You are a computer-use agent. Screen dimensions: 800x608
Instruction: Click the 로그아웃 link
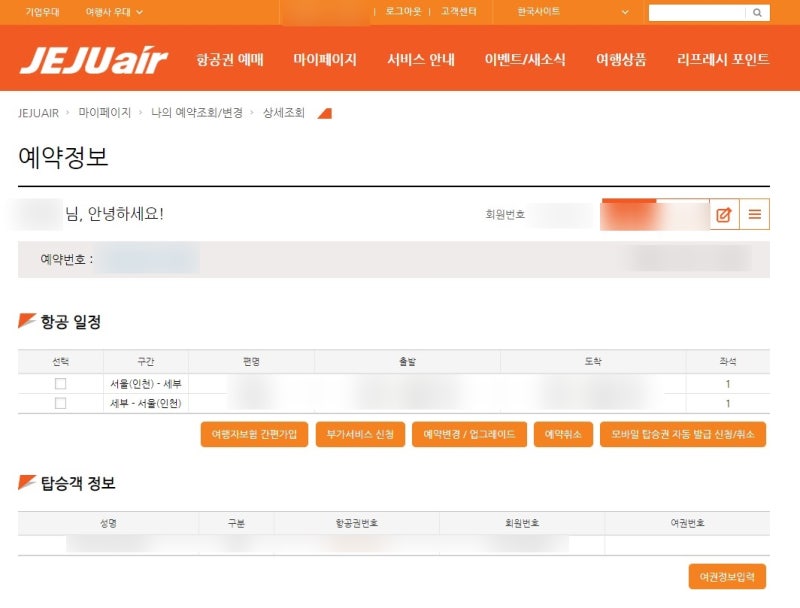pyautogui.click(x=403, y=11)
